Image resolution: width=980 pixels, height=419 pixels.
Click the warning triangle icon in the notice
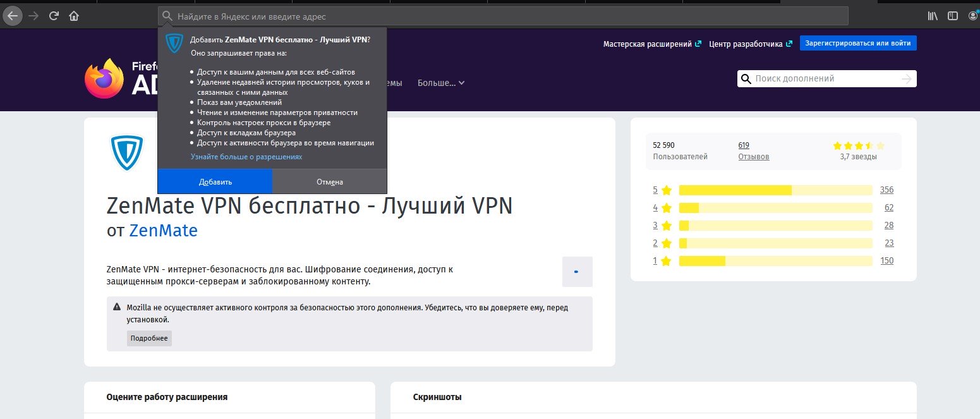click(117, 307)
